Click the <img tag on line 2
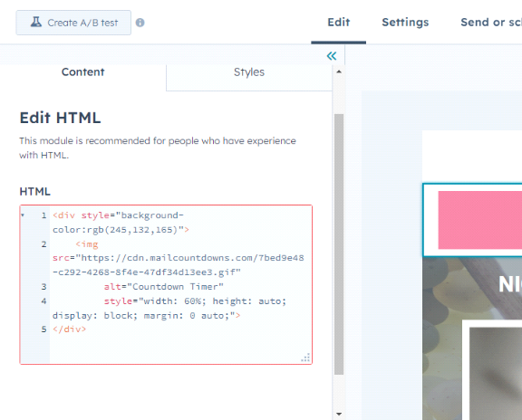Viewport: 522px width, 420px height. (x=87, y=244)
